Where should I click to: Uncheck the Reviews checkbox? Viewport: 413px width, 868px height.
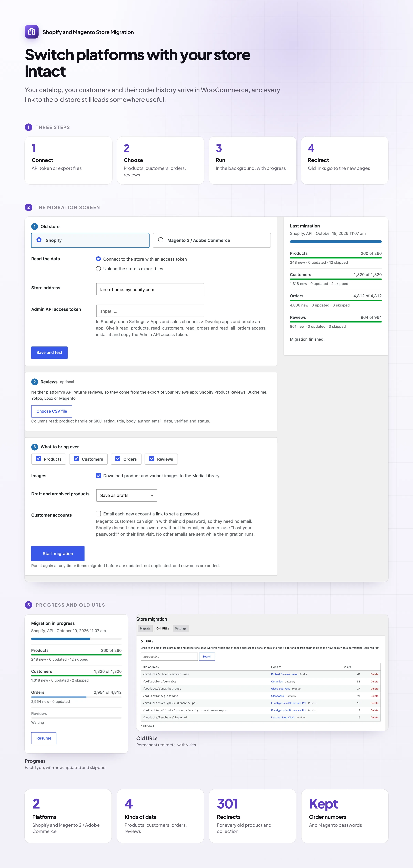tap(152, 459)
